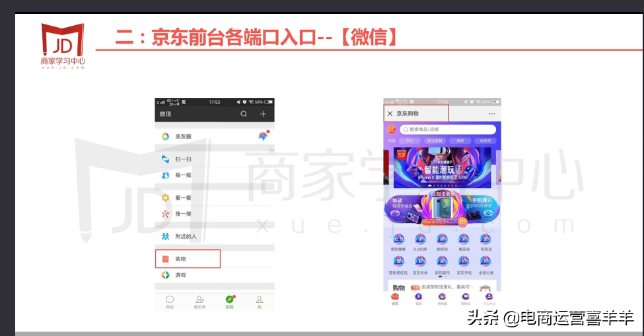Screen dimensions: 644x336
Task: Tap the 找折扣 discount icon
Action: tap(442, 242)
